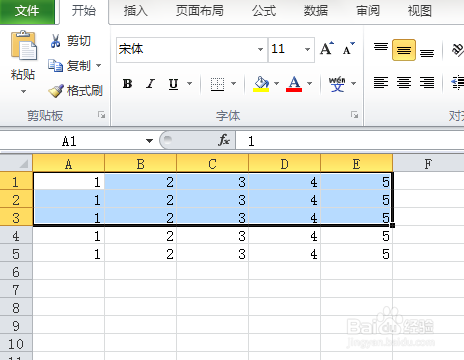The image size is (464, 360).
Task: Click the Paste clipboard icon
Action: tap(24, 46)
